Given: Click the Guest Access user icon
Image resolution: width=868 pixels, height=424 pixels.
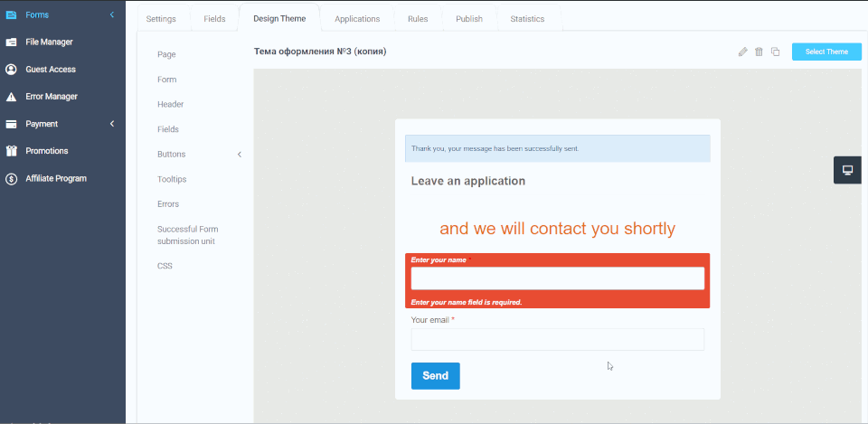Looking at the screenshot, I should pos(11,70).
